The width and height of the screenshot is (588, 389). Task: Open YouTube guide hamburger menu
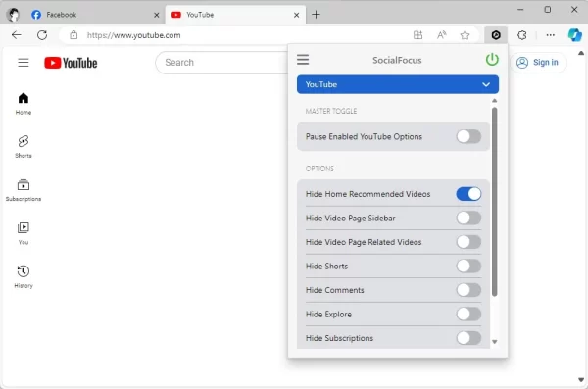(24, 63)
